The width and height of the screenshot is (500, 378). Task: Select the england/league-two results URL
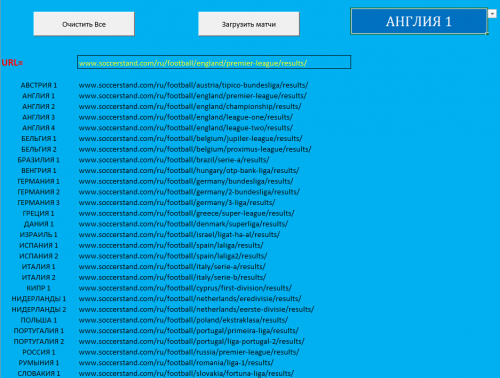pyautogui.click(x=186, y=128)
